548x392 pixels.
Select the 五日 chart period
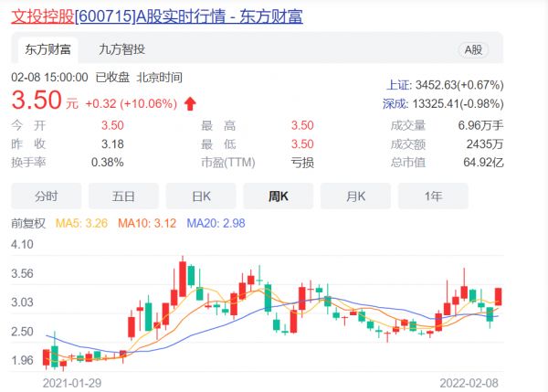[123, 196]
